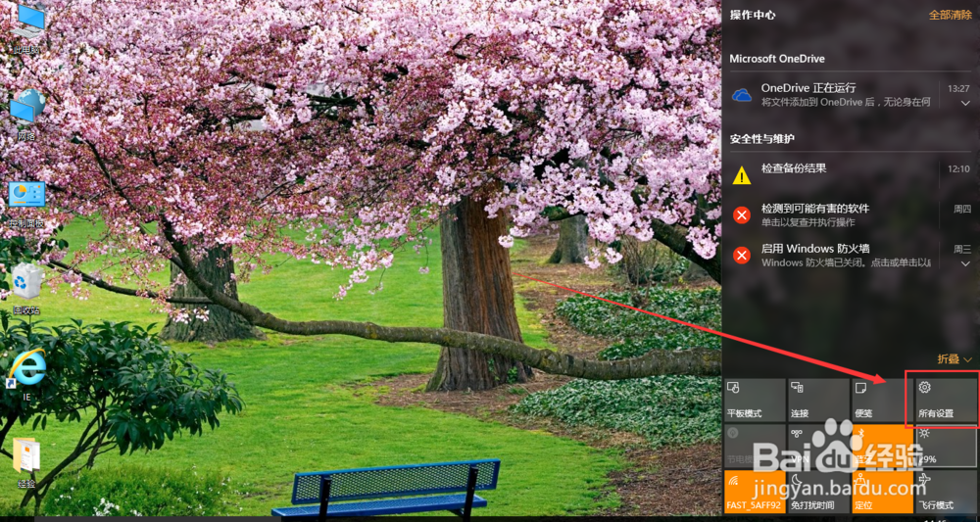Toggle Wi-Fi network FAST_5AFF92 tile
980x522 pixels.
click(x=755, y=492)
